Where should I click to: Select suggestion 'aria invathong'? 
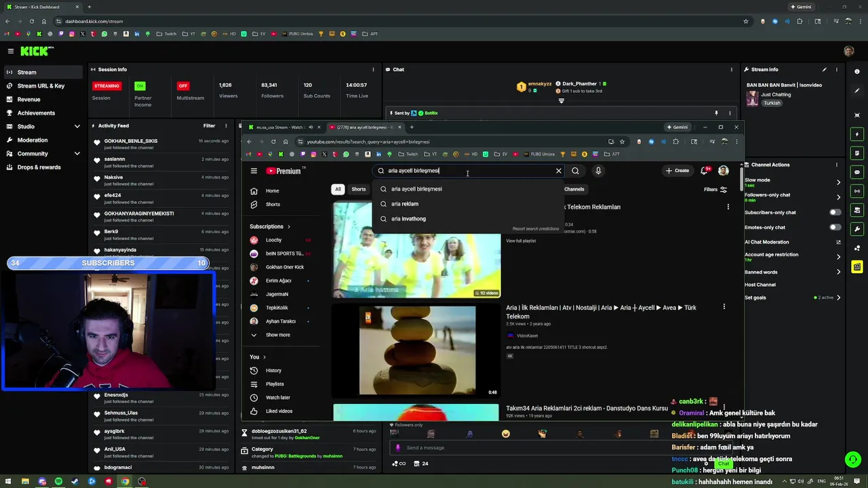click(468, 219)
